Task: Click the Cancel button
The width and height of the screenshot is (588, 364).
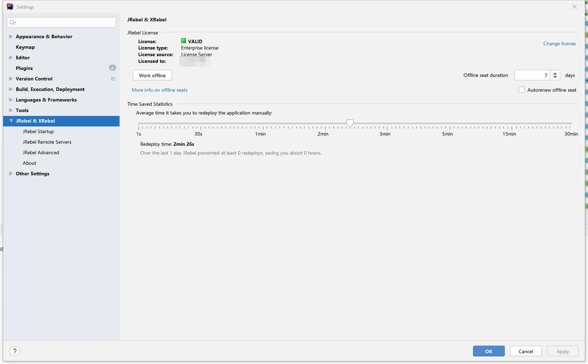Action: coord(526,351)
